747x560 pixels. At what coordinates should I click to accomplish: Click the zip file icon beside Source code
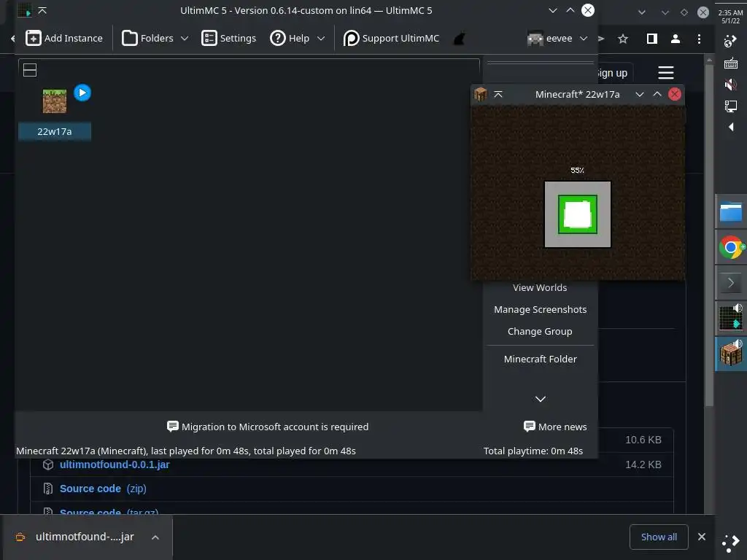pyautogui.click(x=47, y=489)
